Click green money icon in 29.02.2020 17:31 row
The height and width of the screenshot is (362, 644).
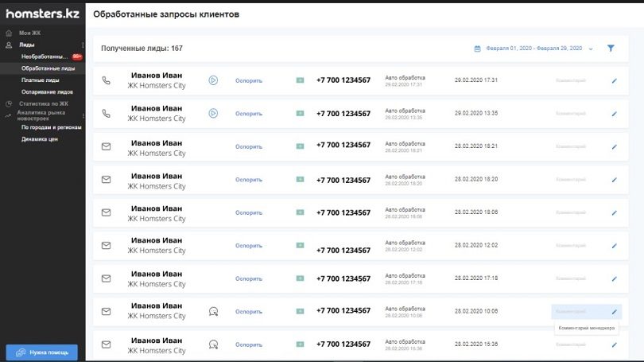point(301,80)
